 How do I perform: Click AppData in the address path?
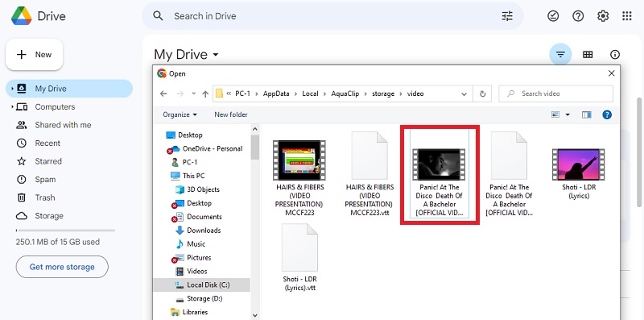tap(276, 94)
